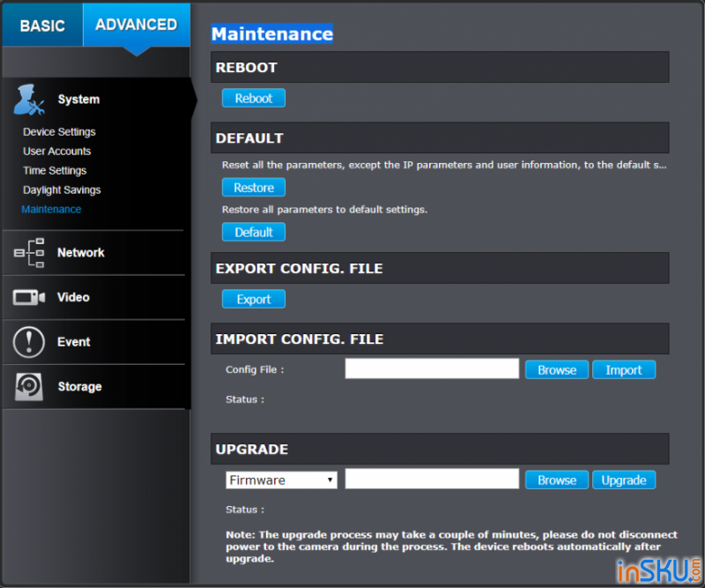The image size is (705, 588).
Task: Click the Default button
Action: (x=254, y=232)
